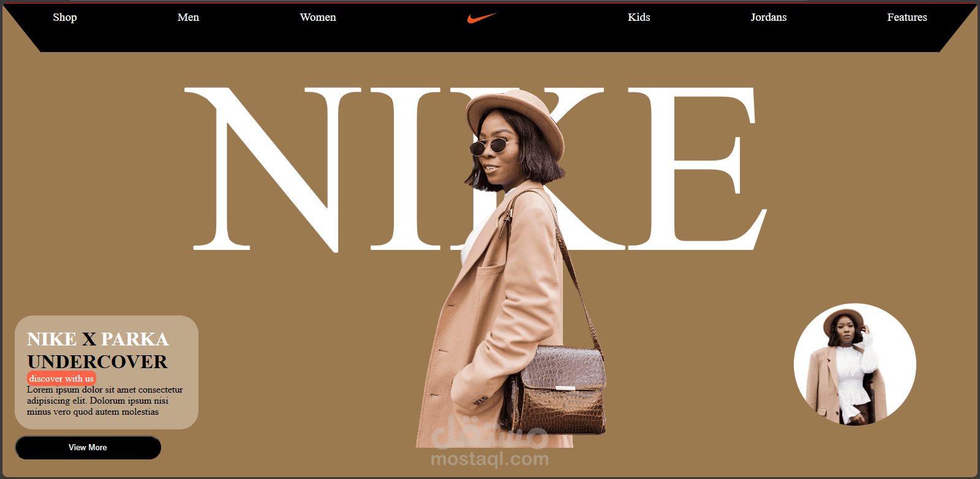Screen dimensions: 980x479
Task: Open the Shop menu item
Action: point(65,17)
